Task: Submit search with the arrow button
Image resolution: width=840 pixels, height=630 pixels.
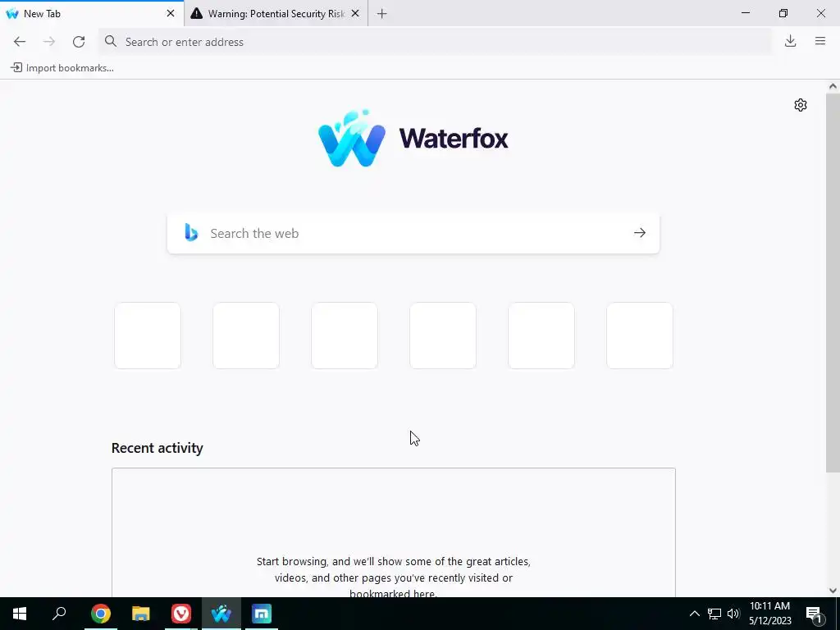Action: (640, 232)
